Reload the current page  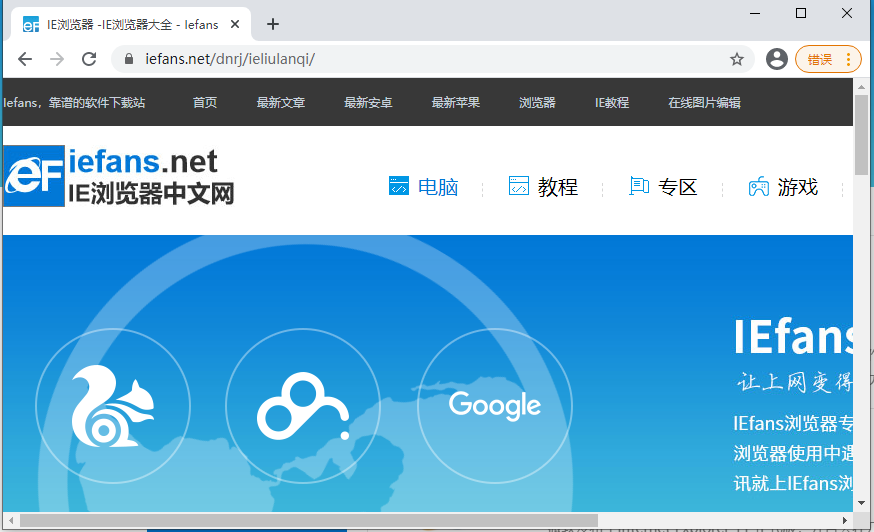tap(89, 59)
